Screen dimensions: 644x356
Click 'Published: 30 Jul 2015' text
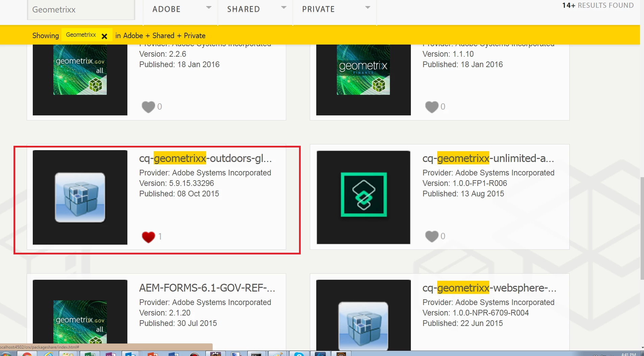coord(178,323)
